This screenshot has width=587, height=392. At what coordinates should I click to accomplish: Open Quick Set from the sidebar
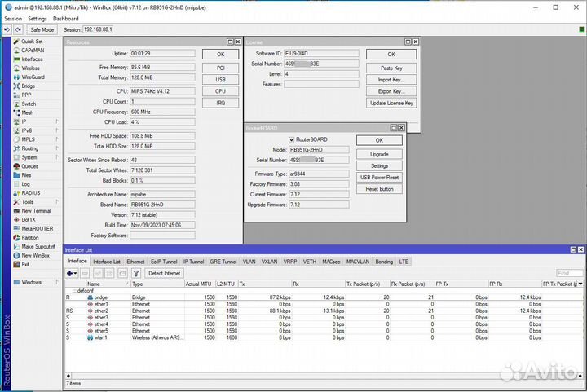point(32,41)
